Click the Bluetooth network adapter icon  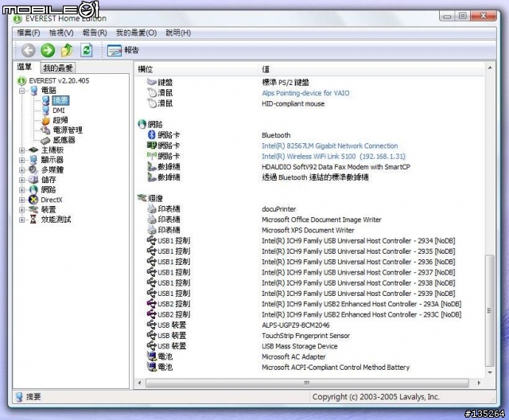[x=151, y=134]
